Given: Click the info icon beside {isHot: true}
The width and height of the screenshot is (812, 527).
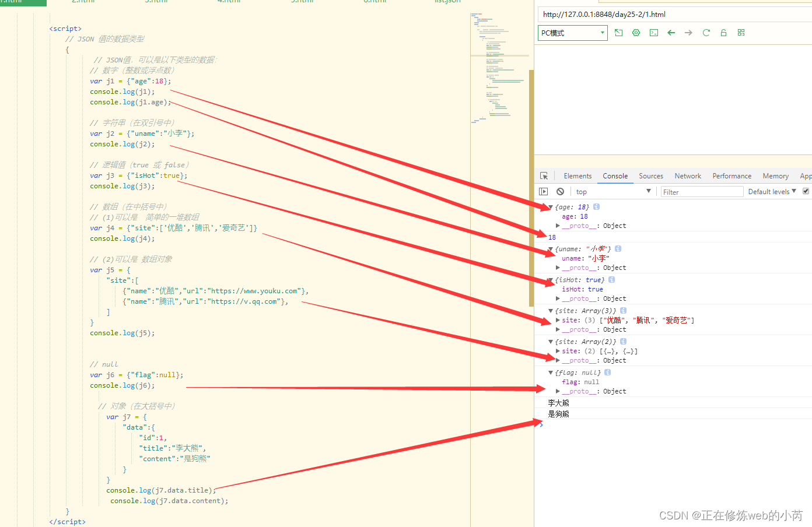Looking at the screenshot, I should (x=611, y=280).
